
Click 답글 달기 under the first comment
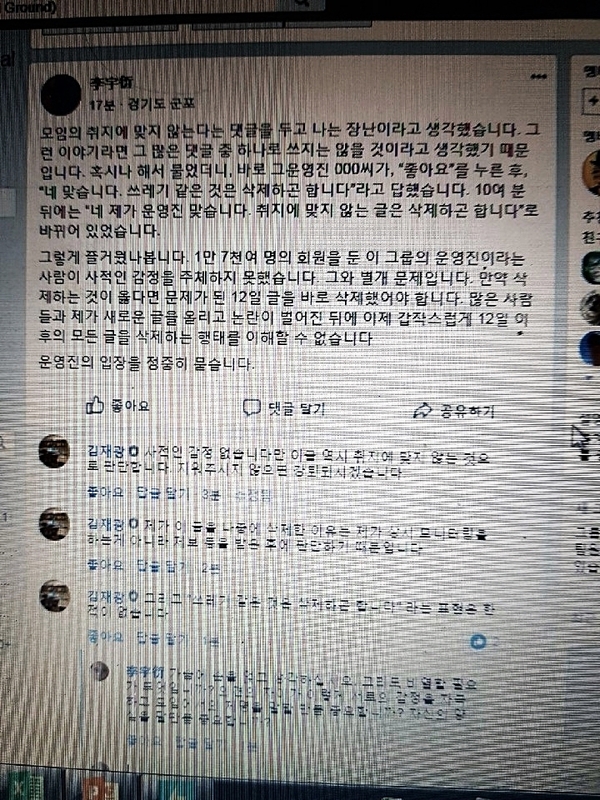pyautogui.click(x=163, y=493)
